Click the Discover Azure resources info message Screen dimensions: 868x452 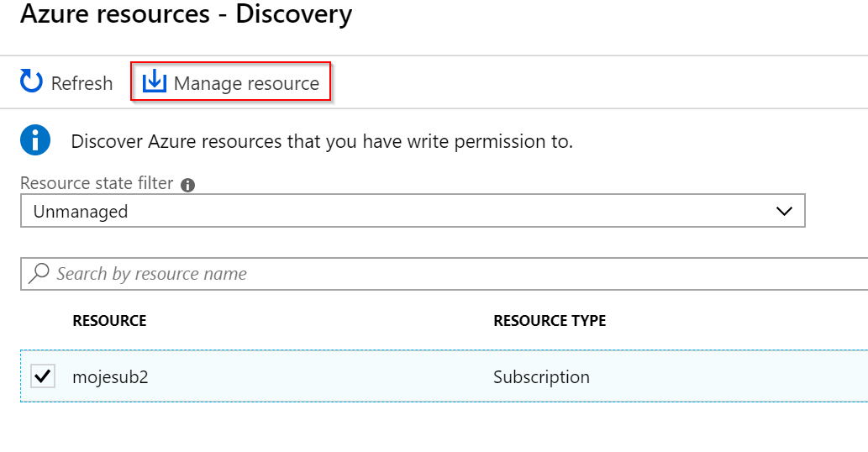point(322,142)
